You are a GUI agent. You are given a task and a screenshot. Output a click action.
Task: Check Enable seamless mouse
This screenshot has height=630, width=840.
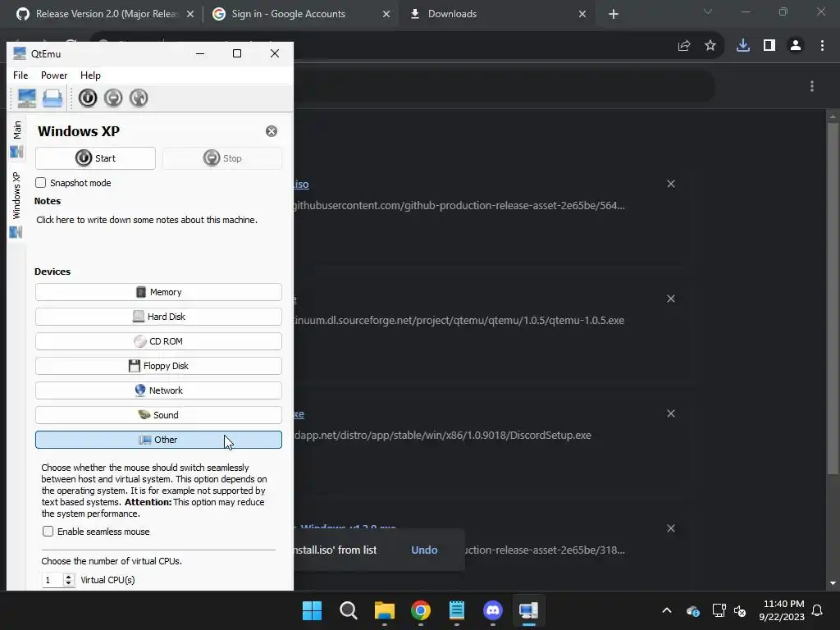tap(48, 532)
